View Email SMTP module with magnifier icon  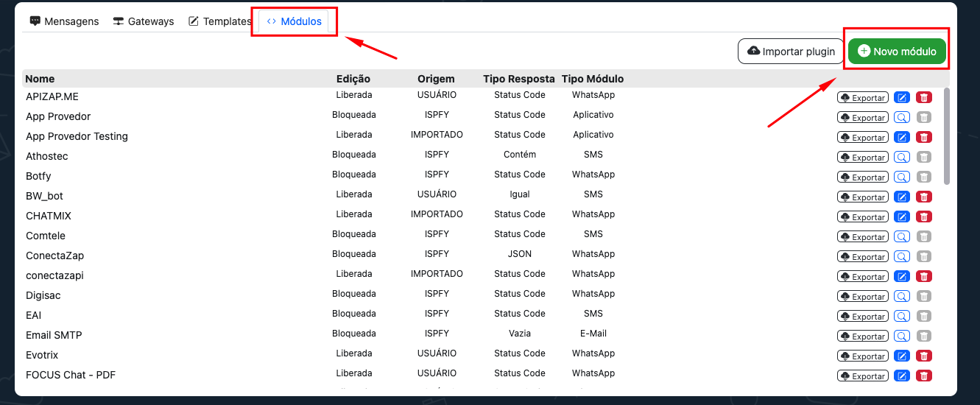[902, 336]
